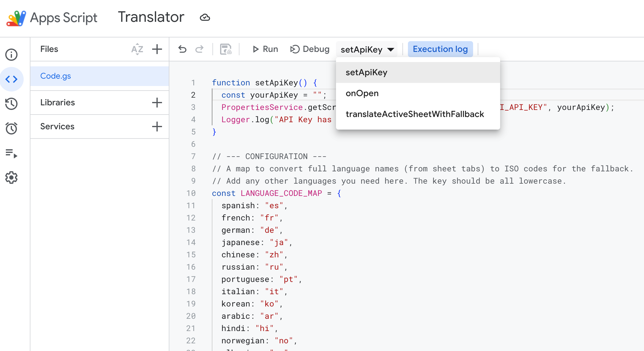The height and width of the screenshot is (351, 644).
Task: Click the cloud save status icon
Action: (x=205, y=18)
